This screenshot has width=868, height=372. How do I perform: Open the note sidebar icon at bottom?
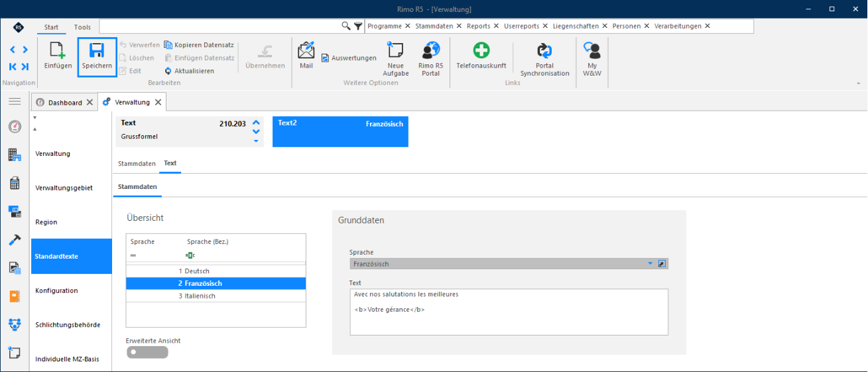click(x=15, y=353)
